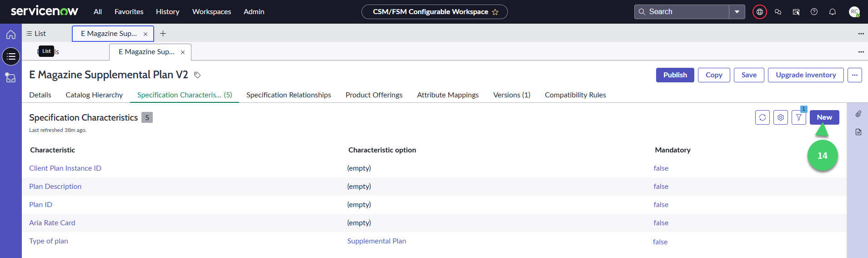Image resolution: width=868 pixels, height=258 pixels.
Task: Open the Type of plan link
Action: (49, 241)
